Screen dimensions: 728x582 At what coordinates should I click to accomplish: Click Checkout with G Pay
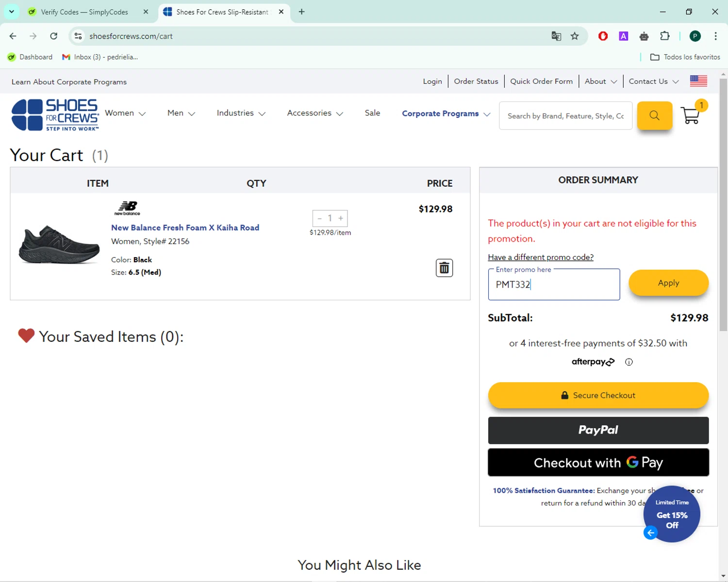pos(598,462)
